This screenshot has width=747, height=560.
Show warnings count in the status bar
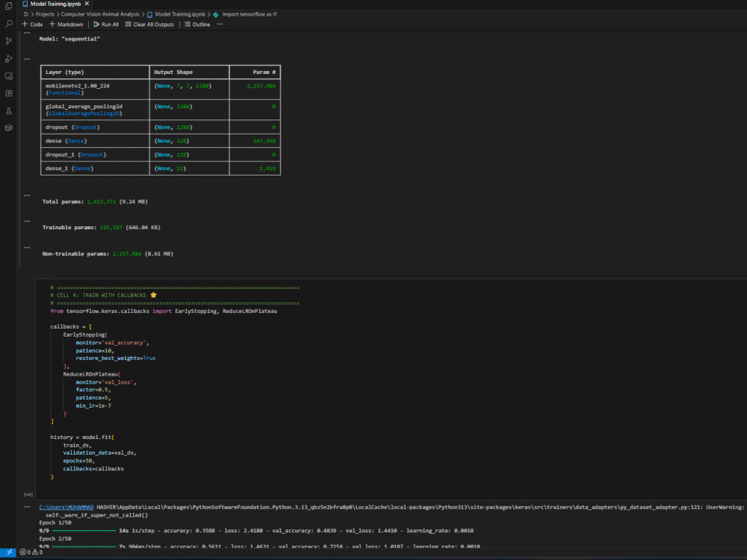coord(37,552)
